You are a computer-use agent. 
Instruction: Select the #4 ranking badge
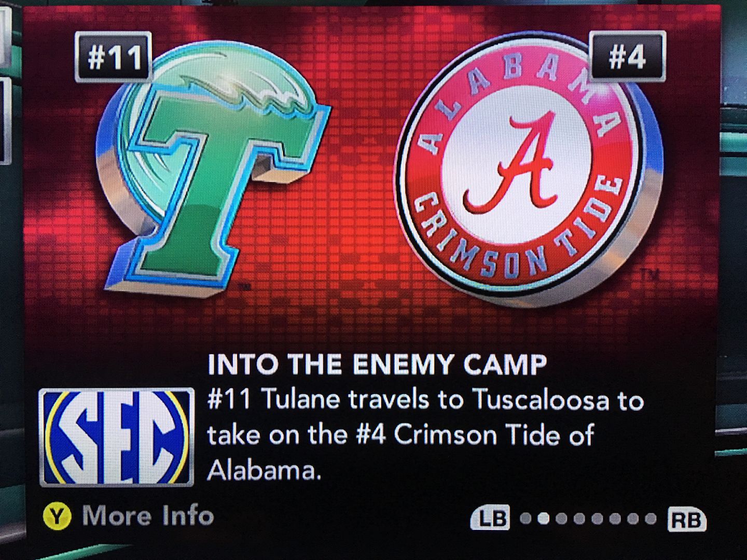[x=628, y=56]
